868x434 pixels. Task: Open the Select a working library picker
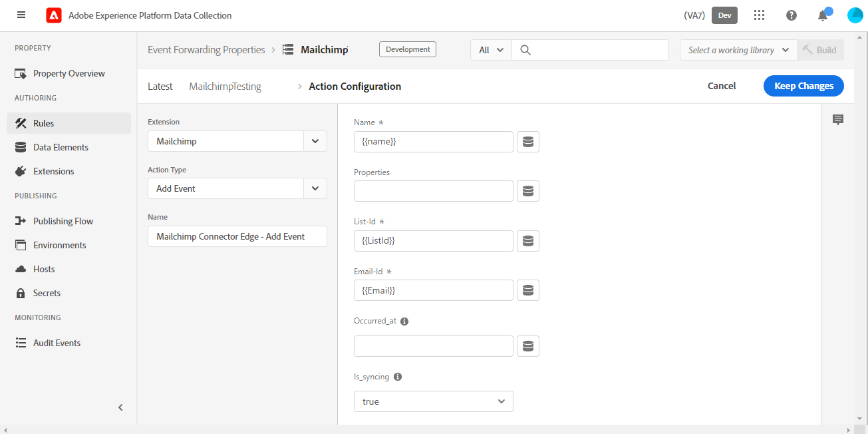737,49
